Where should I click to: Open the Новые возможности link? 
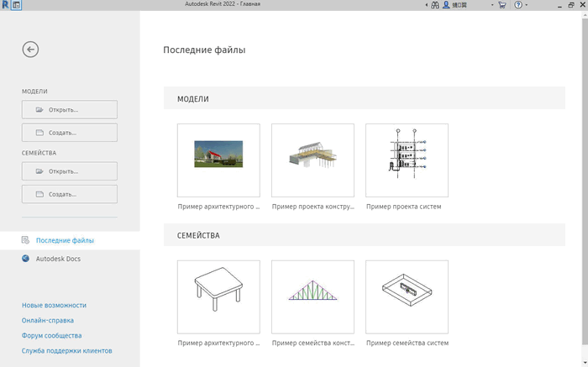[x=54, y=305]
